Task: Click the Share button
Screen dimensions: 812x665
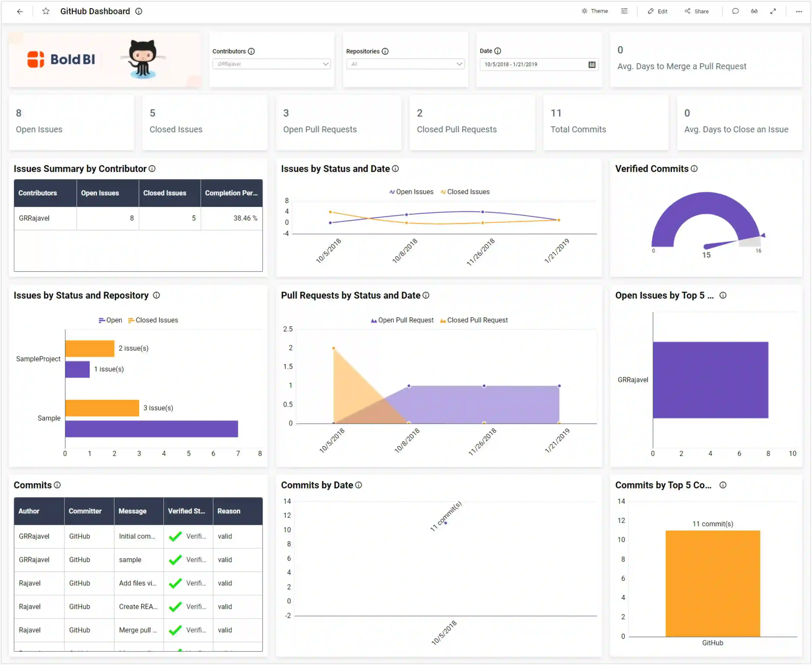Action: point(697,11)
